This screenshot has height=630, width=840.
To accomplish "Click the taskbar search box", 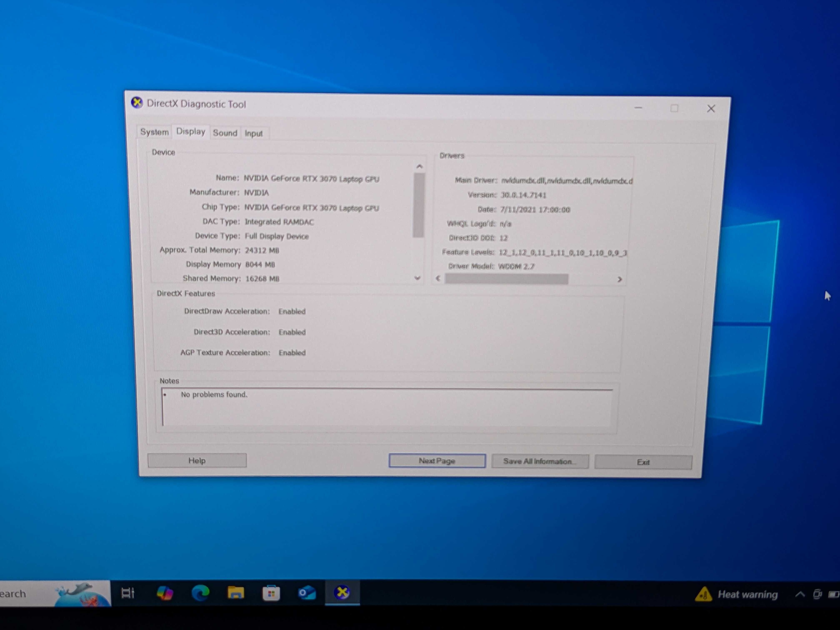I will [x=55, y=593].
